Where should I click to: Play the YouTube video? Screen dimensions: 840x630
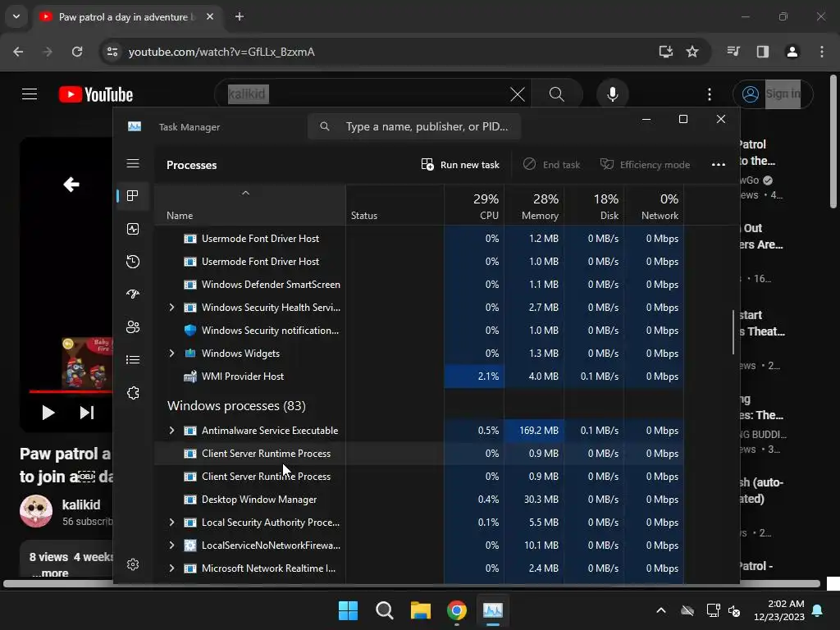(48, 413)
